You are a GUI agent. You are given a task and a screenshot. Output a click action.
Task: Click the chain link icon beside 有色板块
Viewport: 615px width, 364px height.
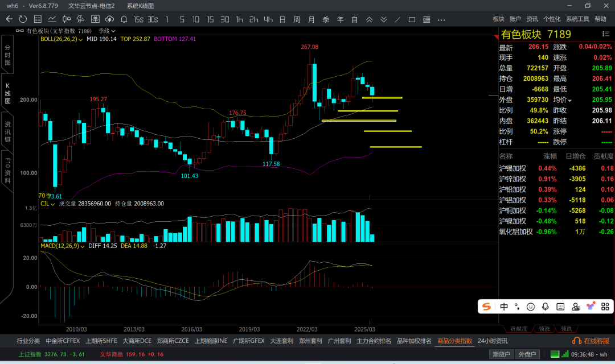[19, 31]
